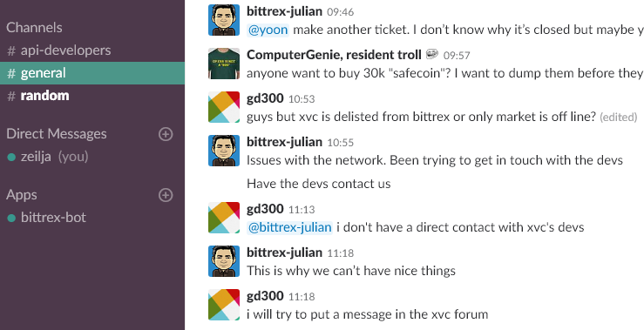Open the random channel
The width and height of the screenshot is (644, 330).
pyautogui.click(x=92, y=96)
